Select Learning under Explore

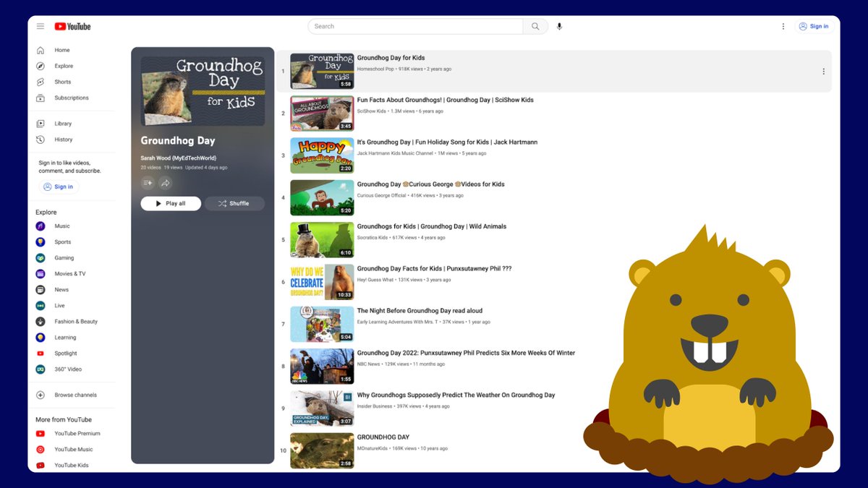(64, 337)
